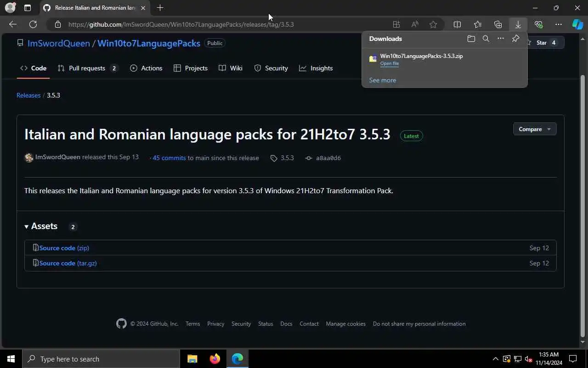588x368 pixels.
Task: Open ImSwordQueen author avatar
Action: click(x=29, y=157)
